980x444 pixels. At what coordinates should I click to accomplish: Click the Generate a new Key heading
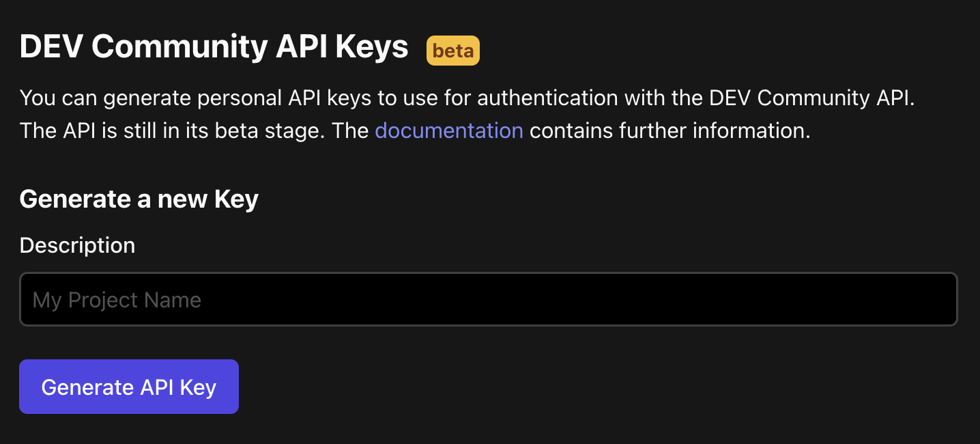tap(139, 199)
